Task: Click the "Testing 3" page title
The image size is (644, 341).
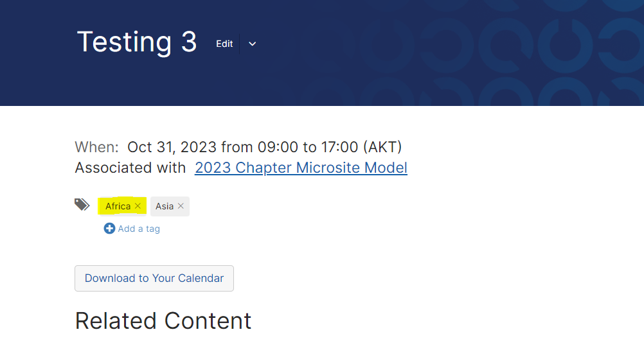Action: click(137, 42)
